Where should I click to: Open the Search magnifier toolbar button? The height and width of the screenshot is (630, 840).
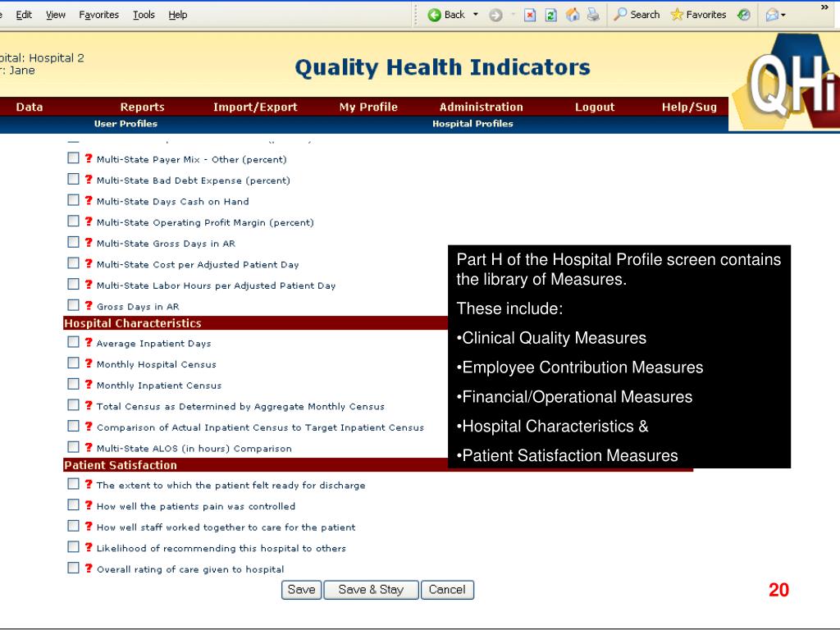(637, 15)
